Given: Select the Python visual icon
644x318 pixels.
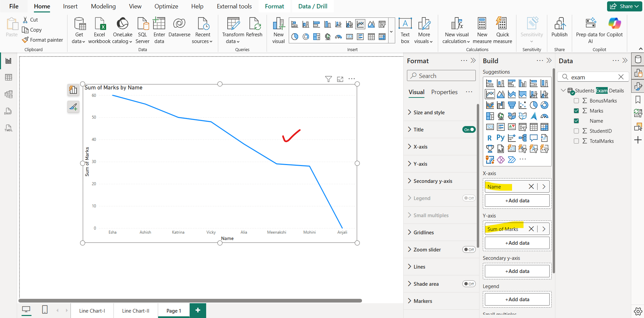Looking at the screenshot, I should [x=500, y=138].
